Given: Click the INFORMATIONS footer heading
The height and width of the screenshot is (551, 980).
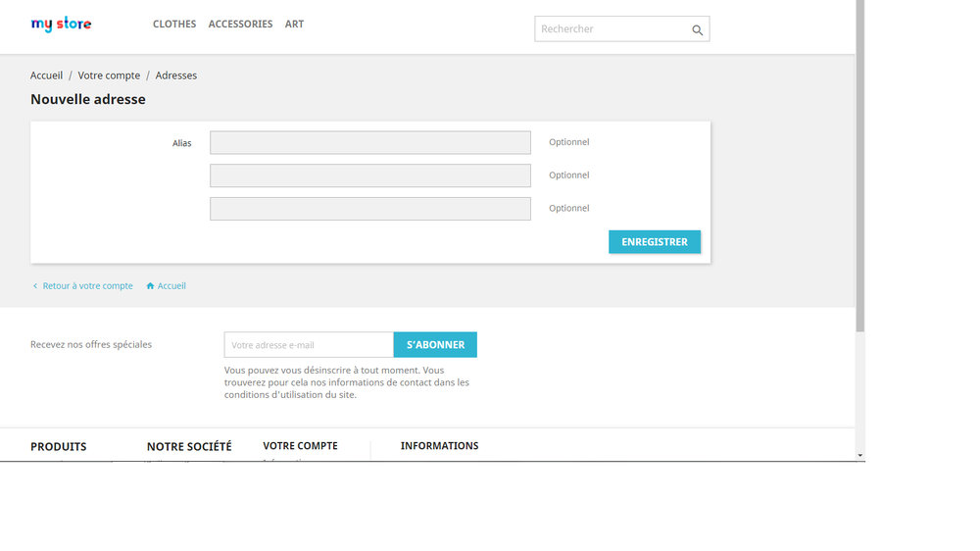Looking at the screenshot, I should [x=439, y=446].
